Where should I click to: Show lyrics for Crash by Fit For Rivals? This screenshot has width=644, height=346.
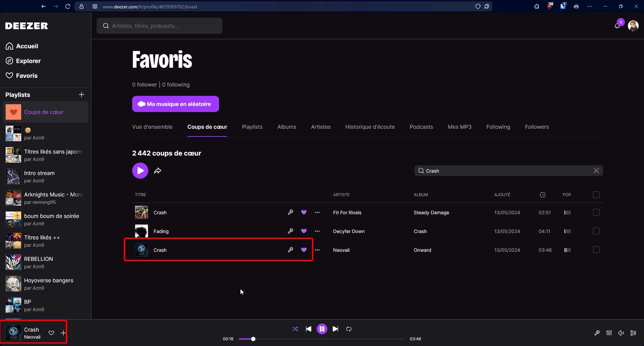[290, 212]
